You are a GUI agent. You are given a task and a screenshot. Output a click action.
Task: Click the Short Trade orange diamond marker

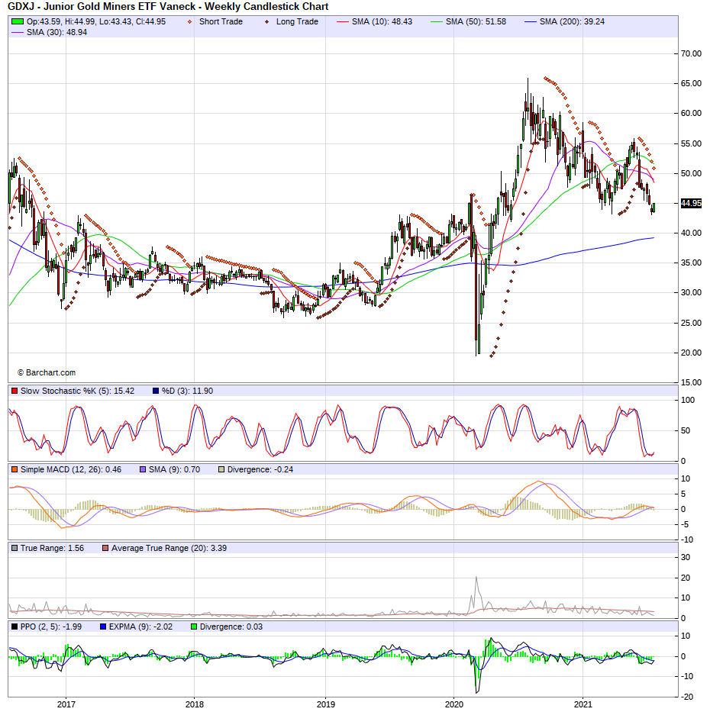coord(189,22)
